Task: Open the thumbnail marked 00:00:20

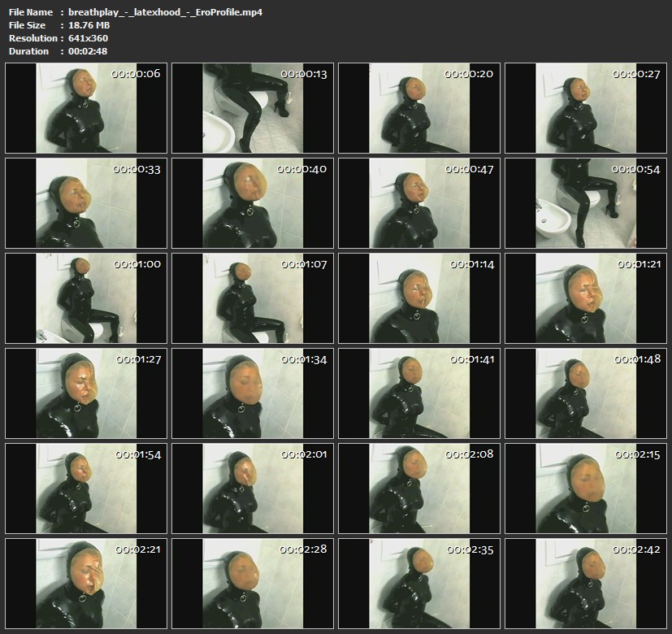Action: [x=418, y=108]
